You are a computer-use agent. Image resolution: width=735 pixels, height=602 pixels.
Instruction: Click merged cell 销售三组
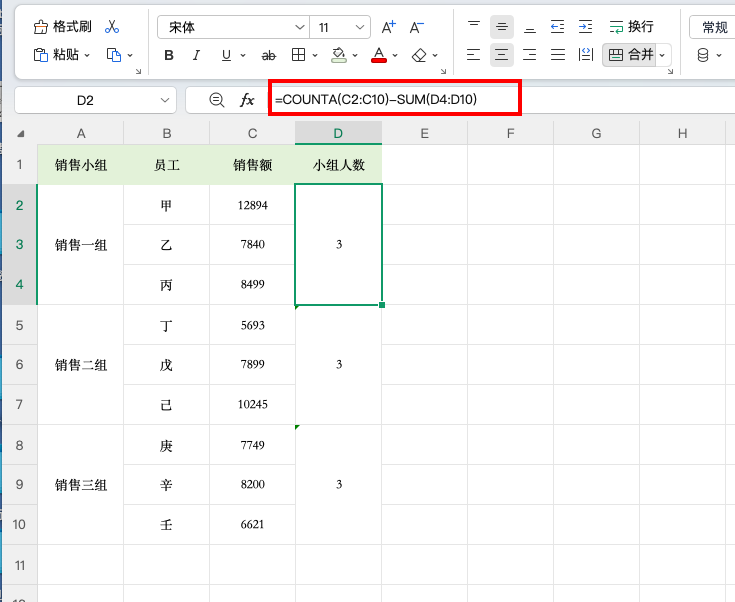coord(81,485)
